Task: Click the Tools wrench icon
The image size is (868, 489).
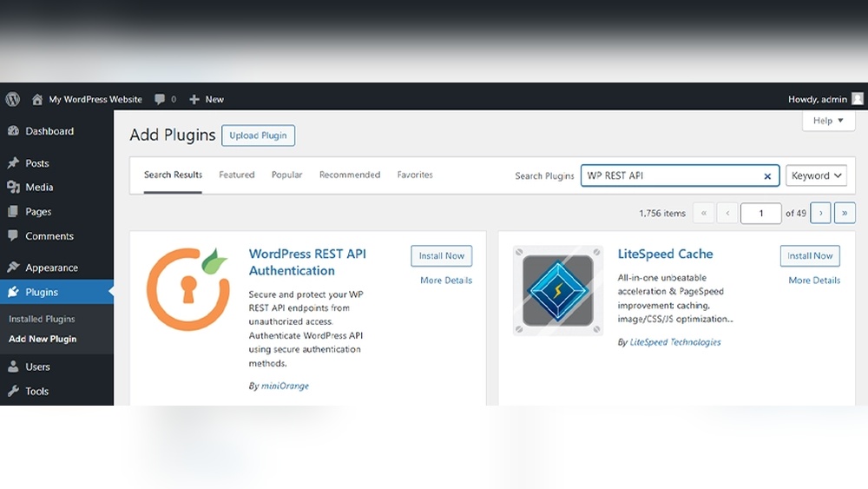Action: pyautogui.click(x=13, y=391)
